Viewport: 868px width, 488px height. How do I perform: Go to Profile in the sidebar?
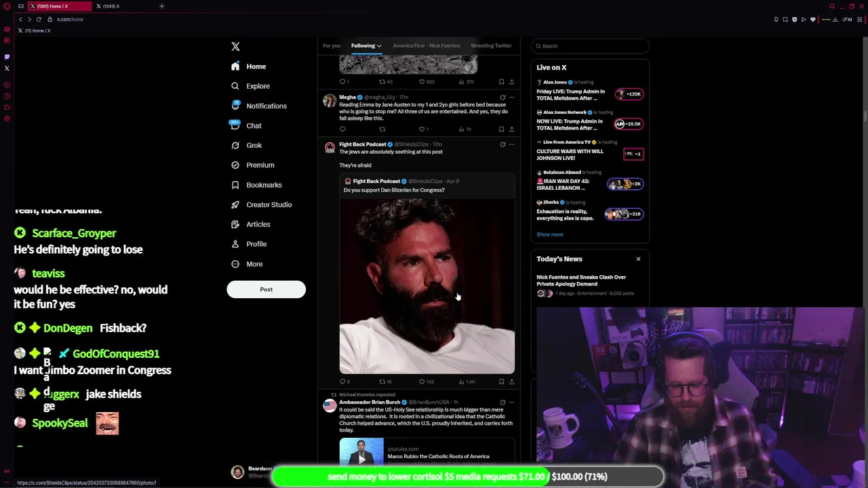point(248,243)
